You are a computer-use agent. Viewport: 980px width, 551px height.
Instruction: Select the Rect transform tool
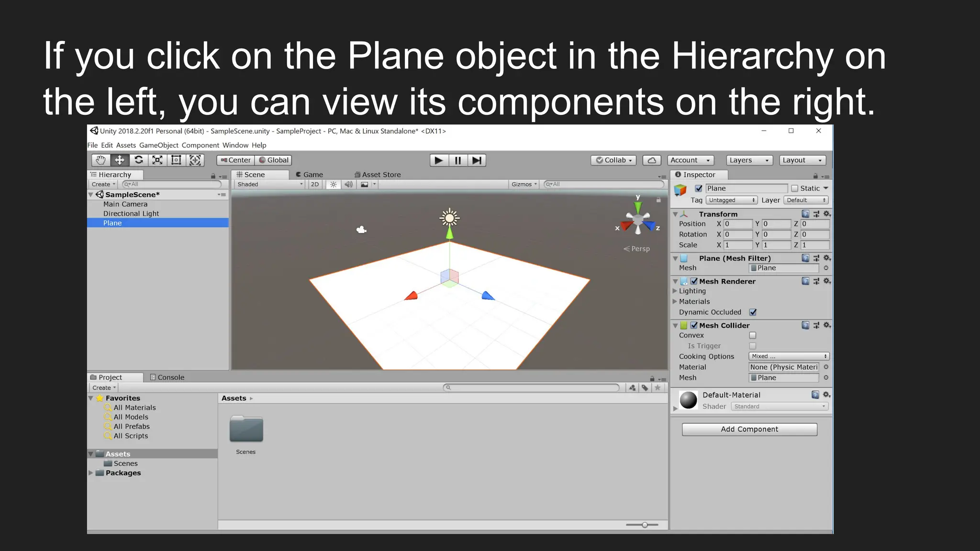(176, 160)
